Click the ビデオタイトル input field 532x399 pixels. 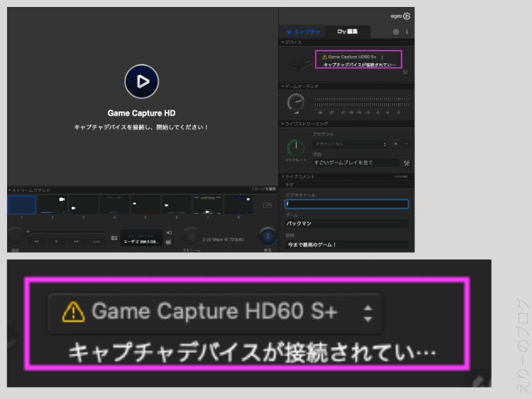(x=347, y=204)
